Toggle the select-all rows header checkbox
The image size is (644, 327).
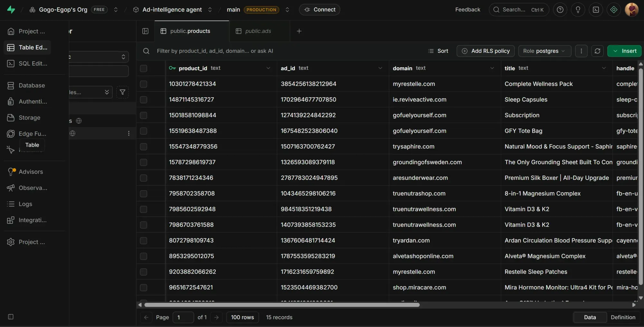(144, 68)
